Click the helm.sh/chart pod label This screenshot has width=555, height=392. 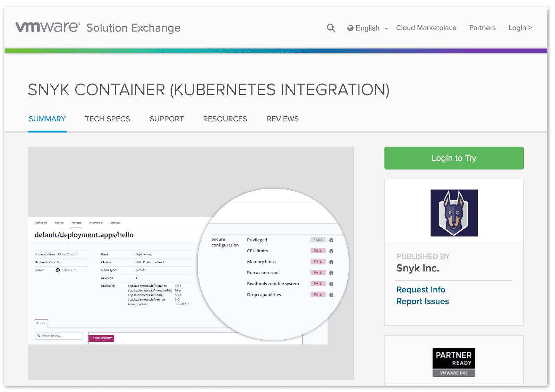(138, 304)
